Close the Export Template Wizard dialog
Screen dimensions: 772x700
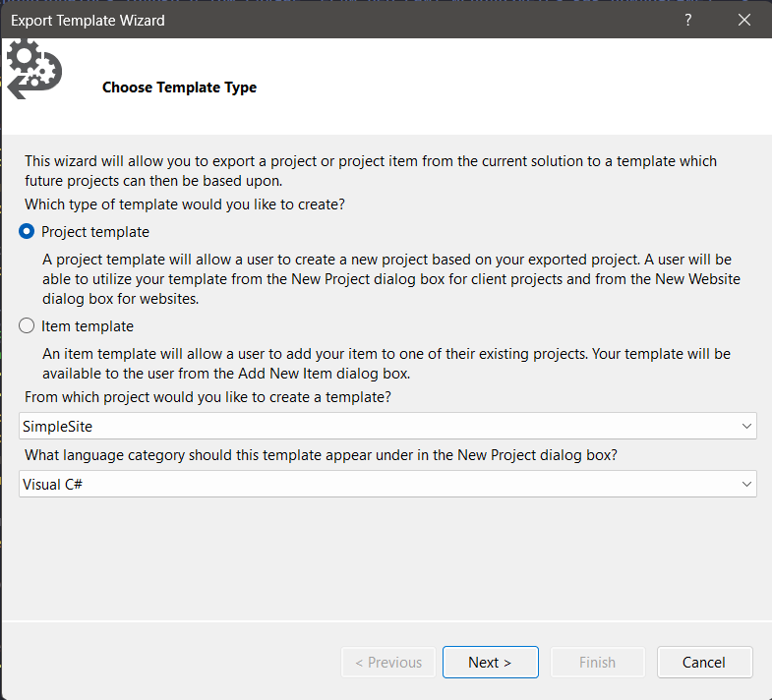744,20
